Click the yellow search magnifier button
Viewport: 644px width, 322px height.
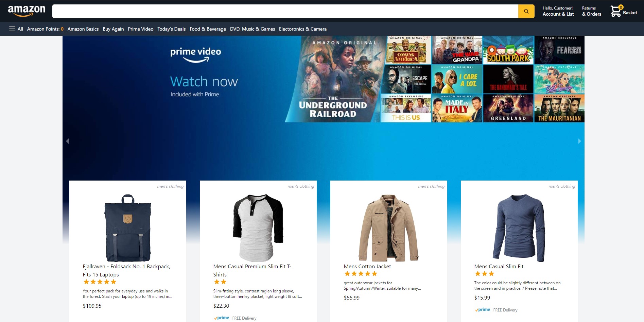pos(526,11)
